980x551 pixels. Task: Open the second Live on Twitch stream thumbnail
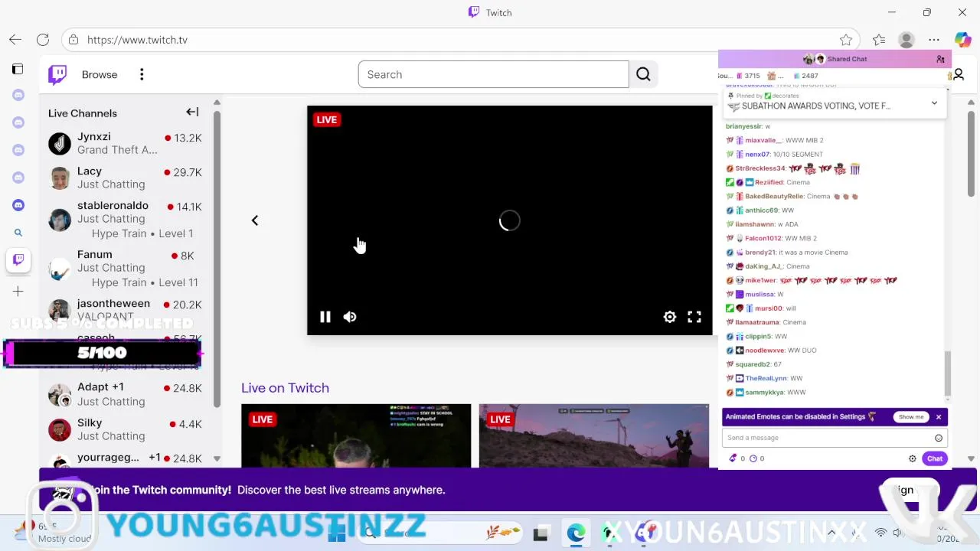[594, 435]
